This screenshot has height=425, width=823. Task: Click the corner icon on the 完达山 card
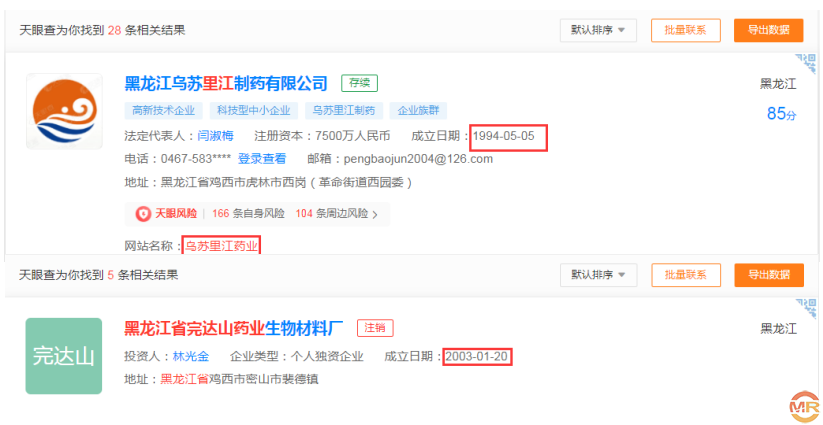pyautogui.click(x=807, y=309)
